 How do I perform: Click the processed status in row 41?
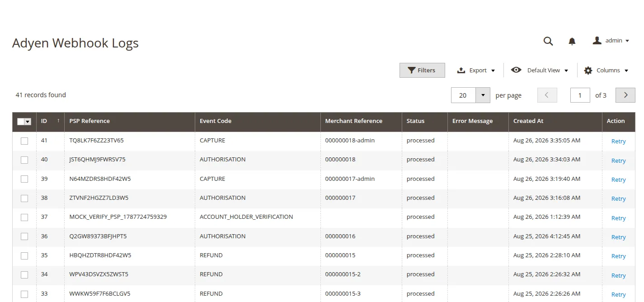pos(420,141)
